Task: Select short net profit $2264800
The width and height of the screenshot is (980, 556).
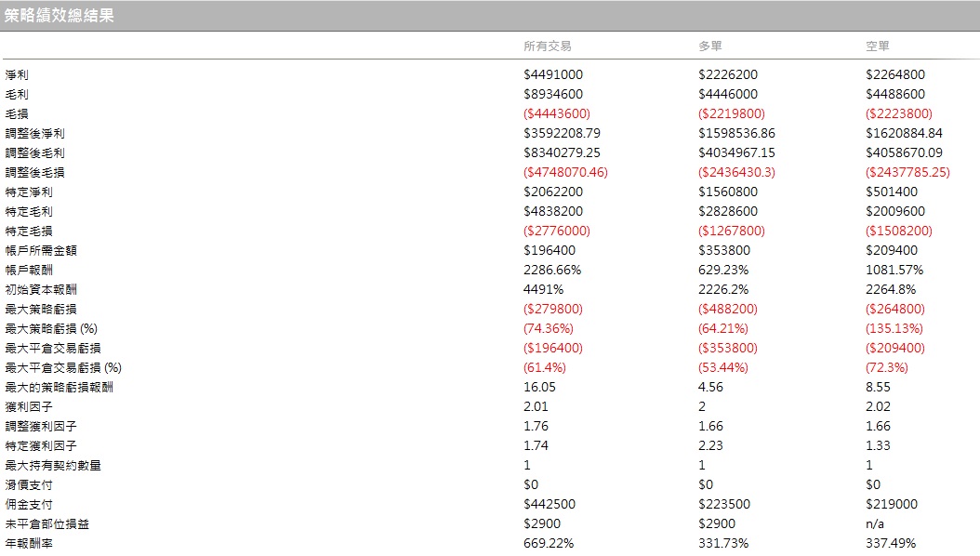Action: [895, 75]
